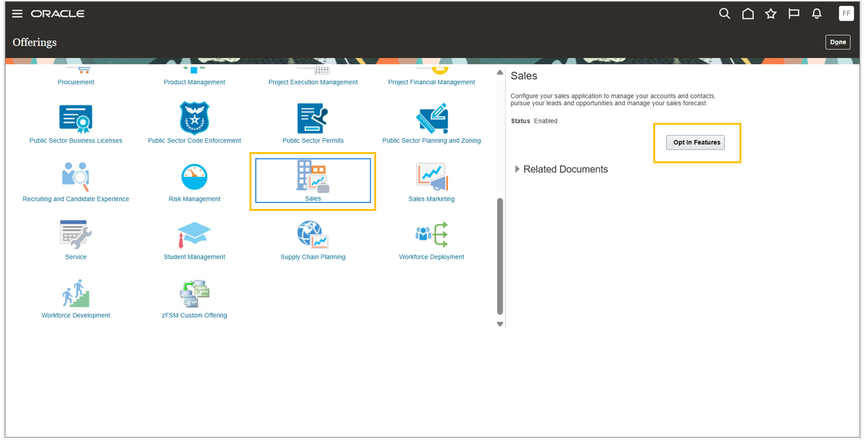Click the Opt In Features button

tap(696, 142)
